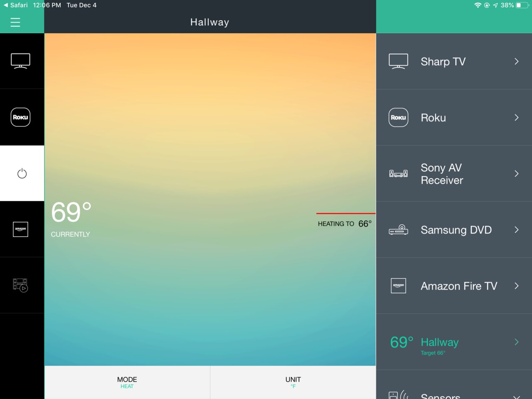Select the Roku icon in the left sidebar
The height and width of the screenshot is (399, 532).
pyautogui.click(x=20, y=117)
